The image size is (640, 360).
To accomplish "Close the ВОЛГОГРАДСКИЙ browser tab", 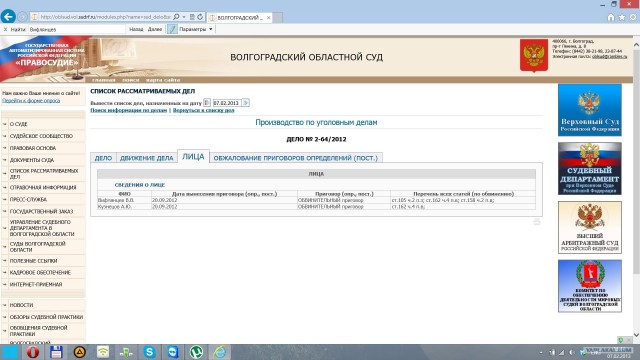I will tap(268, 18).
